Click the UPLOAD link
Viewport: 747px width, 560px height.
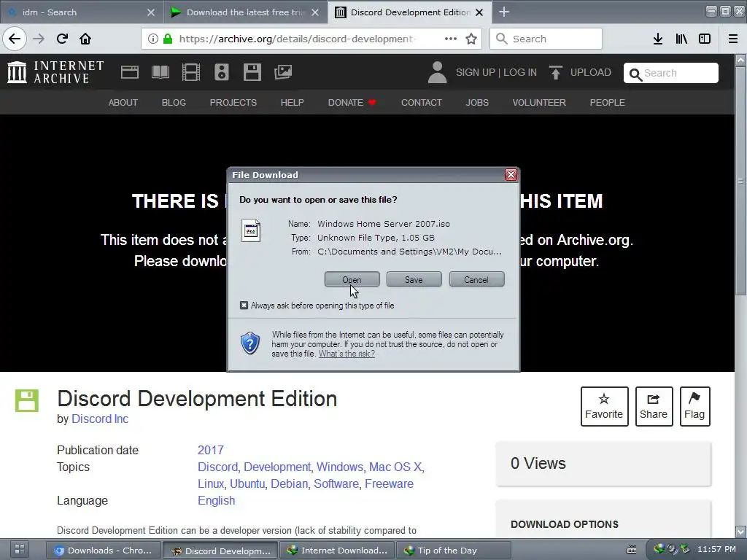tap(580, 72)
